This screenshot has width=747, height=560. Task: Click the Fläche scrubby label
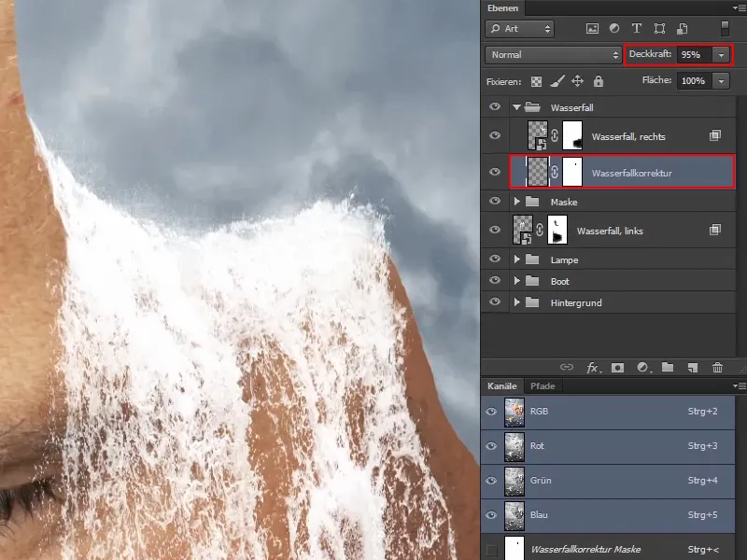click(656, 80)
